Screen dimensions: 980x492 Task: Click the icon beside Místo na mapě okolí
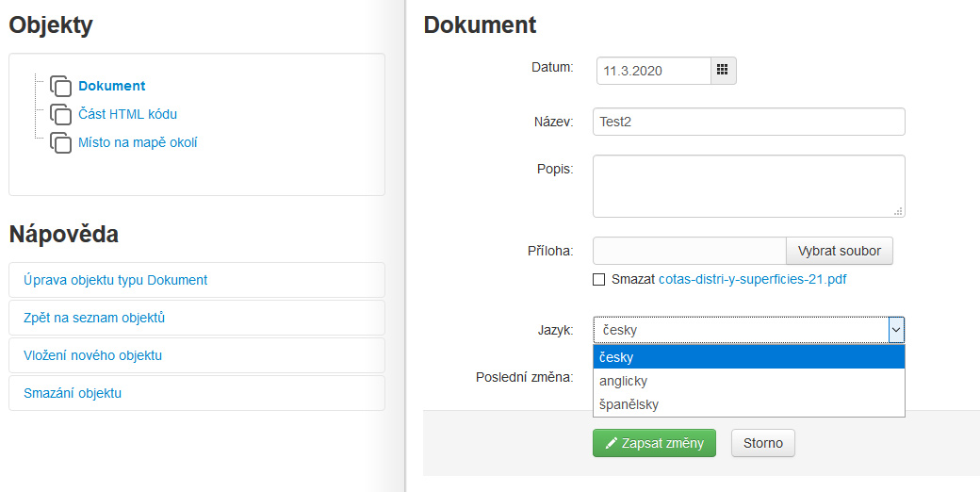(61, 142)
